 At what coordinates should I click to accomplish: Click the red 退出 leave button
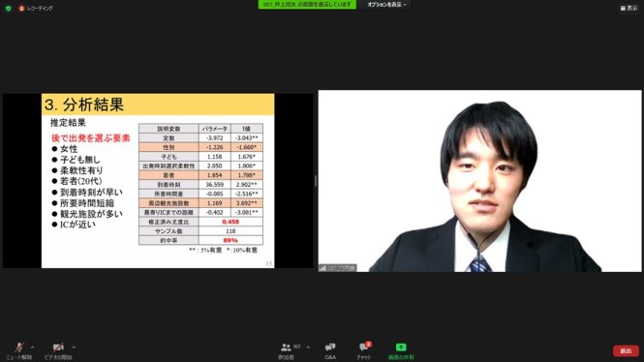626,351
